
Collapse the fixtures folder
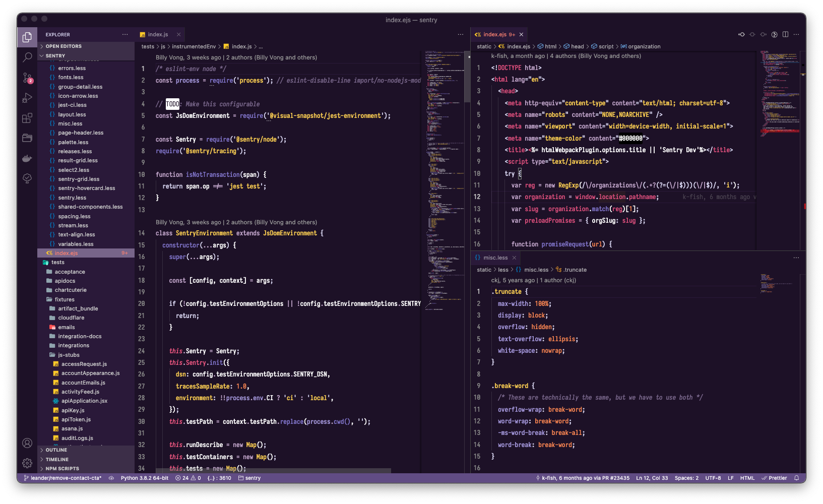86,299
